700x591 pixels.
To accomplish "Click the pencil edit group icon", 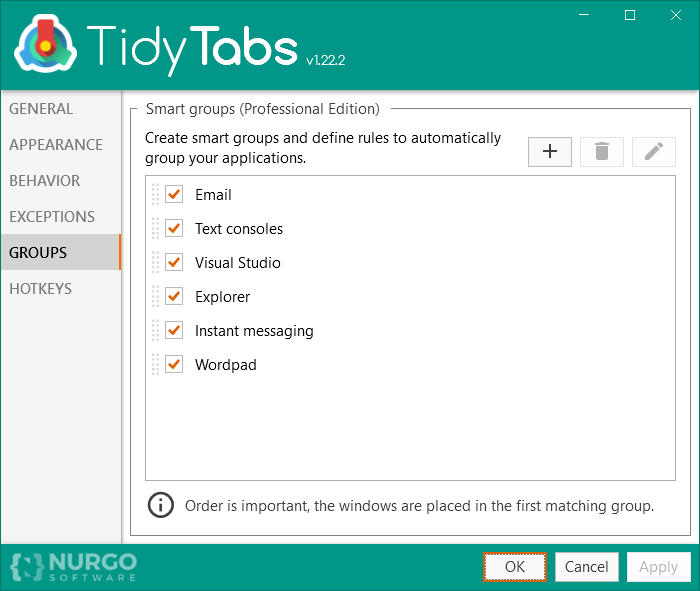I will 654,152.
